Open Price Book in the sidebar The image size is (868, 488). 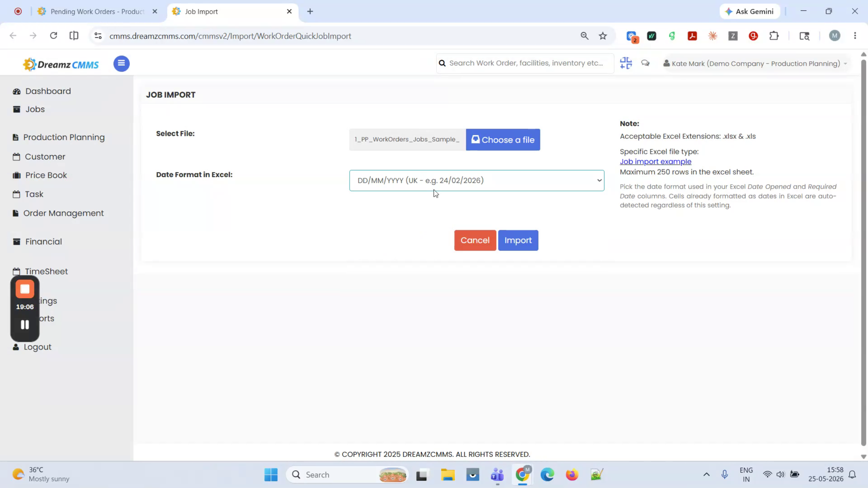pyautogui.click(x=40, y=175)
